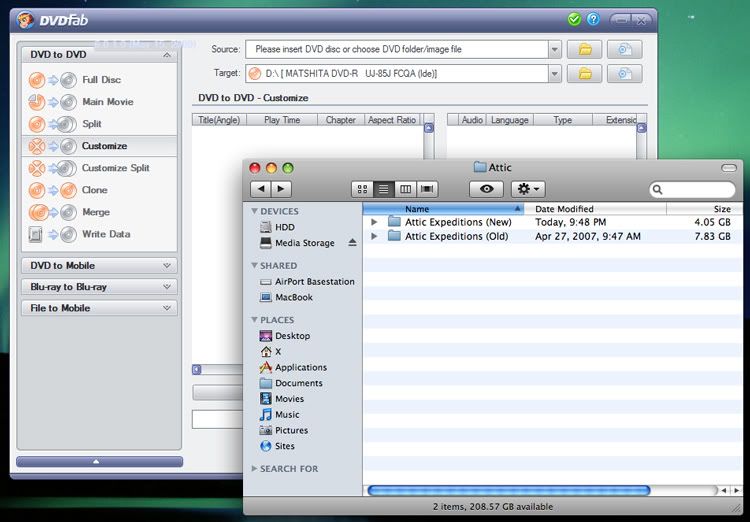
Task: Switch Finder to list view
Action: tap(384, 189)
